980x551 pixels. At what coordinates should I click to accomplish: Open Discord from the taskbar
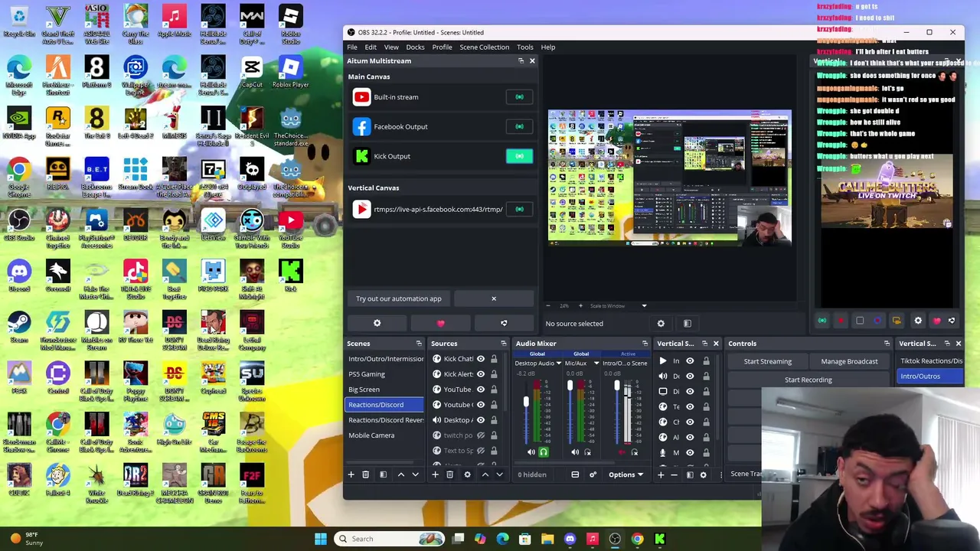click(x=570, y=539)
